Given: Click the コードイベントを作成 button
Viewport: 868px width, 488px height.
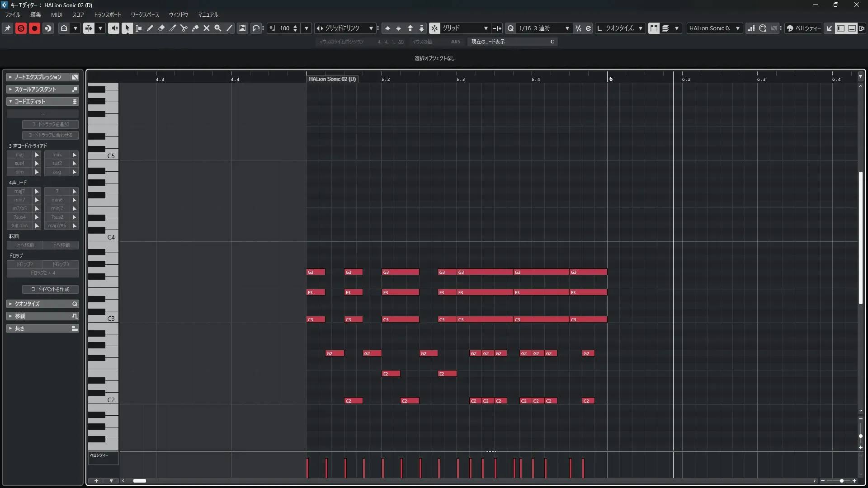Looking at the screenshot, I should (x=50, y=289).
